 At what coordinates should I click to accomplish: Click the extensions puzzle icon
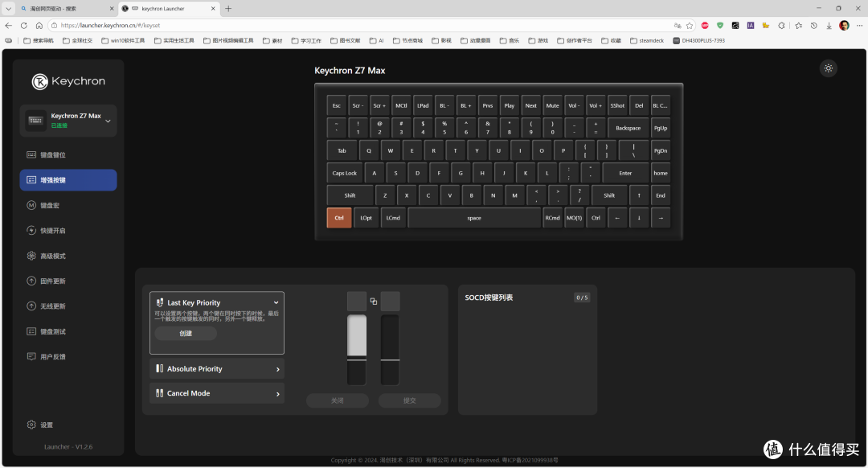(x=781, y=26)
